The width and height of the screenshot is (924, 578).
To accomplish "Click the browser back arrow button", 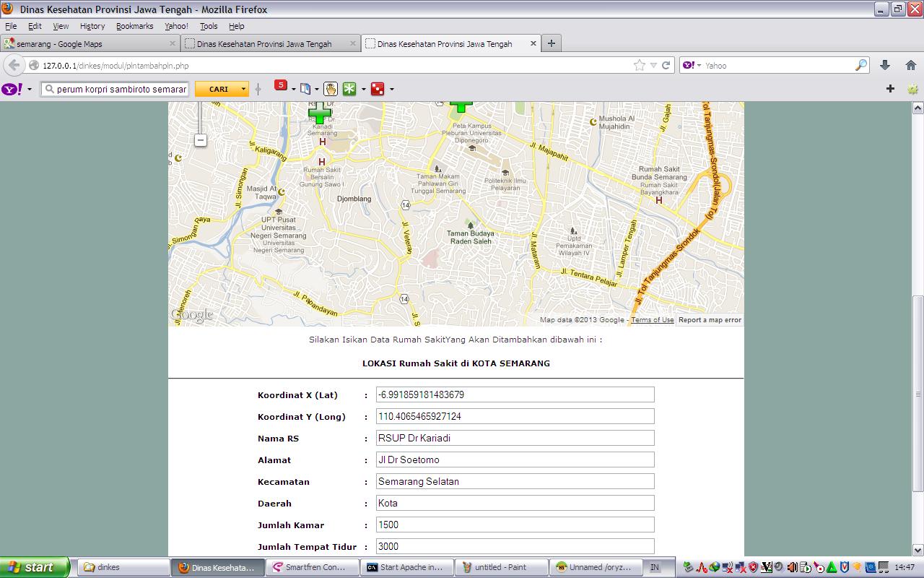I will (x=14, y=65).
